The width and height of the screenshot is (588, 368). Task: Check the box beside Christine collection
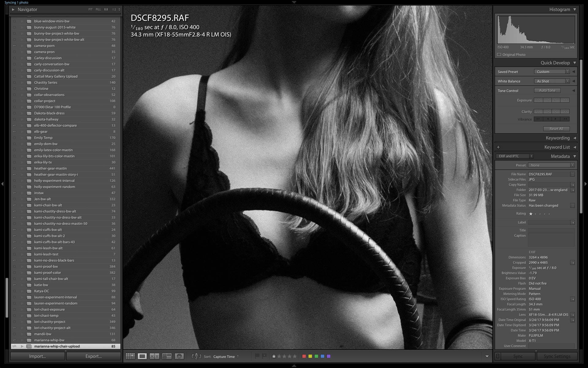click(14, 89)
